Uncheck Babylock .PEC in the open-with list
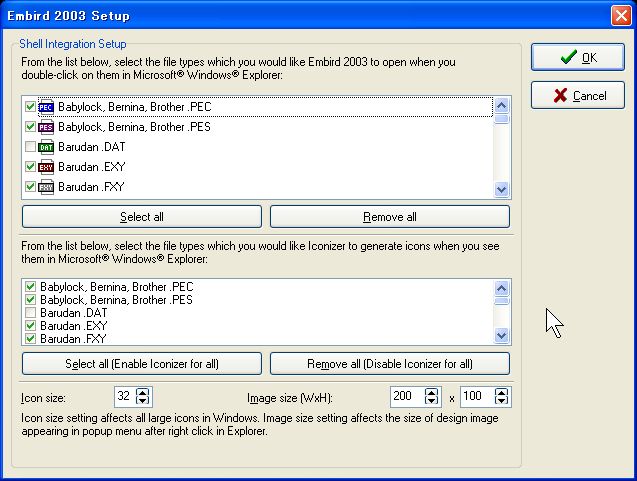The width and height of the screenshot is (637, 481). [x=30, y=106]
